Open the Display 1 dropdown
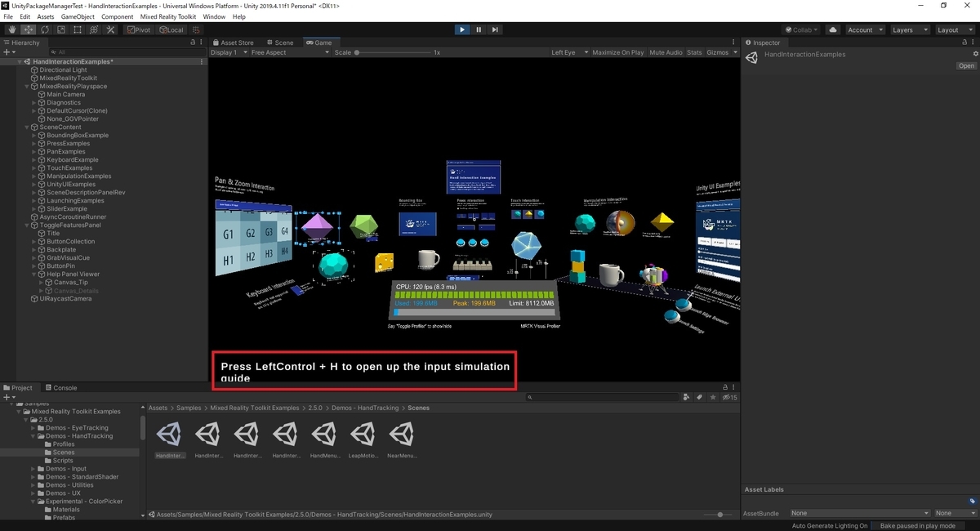 click(227, 52)
